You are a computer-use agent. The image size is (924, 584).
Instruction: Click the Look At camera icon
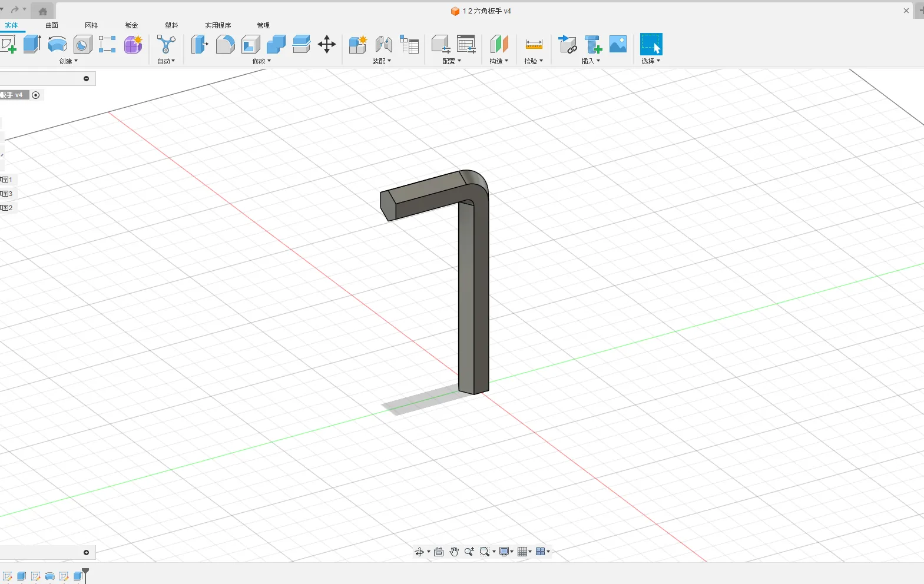click(x=439, y=552)
